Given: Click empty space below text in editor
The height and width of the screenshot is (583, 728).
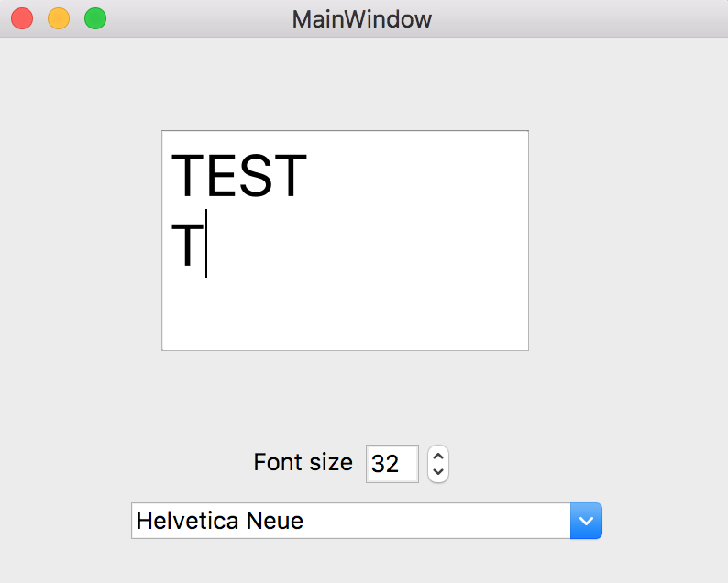Looking at the screenshot, I should tap(345, 315).
